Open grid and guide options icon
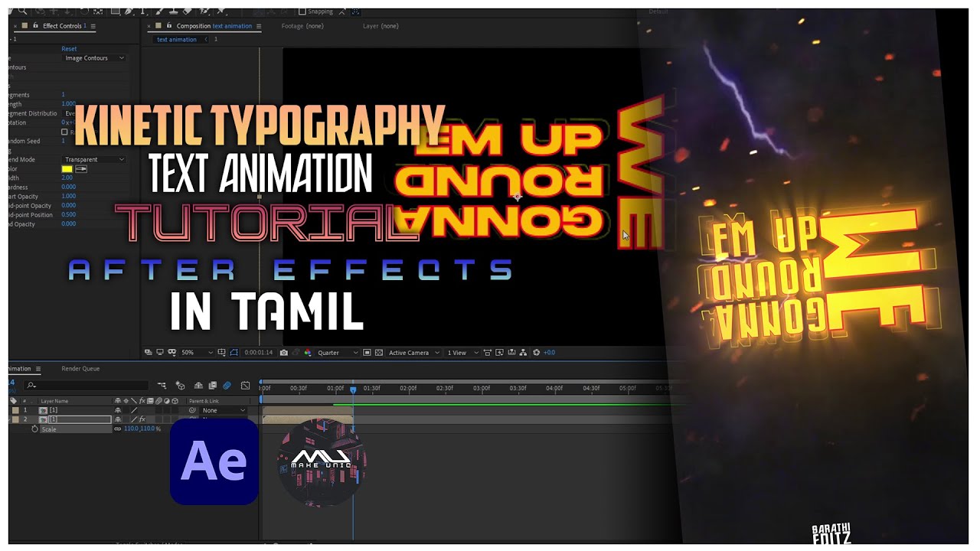980x551 pixels. pos(221,352)
